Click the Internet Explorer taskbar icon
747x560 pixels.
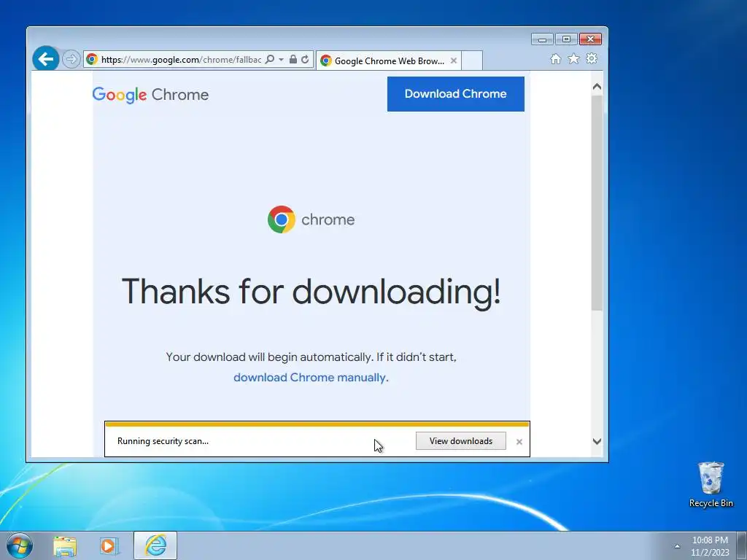155,545
